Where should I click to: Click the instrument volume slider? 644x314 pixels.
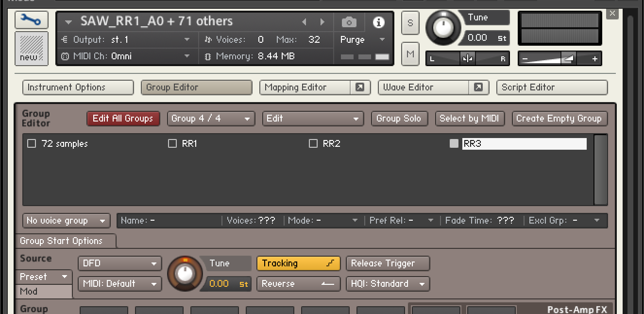tap(559, 58)
